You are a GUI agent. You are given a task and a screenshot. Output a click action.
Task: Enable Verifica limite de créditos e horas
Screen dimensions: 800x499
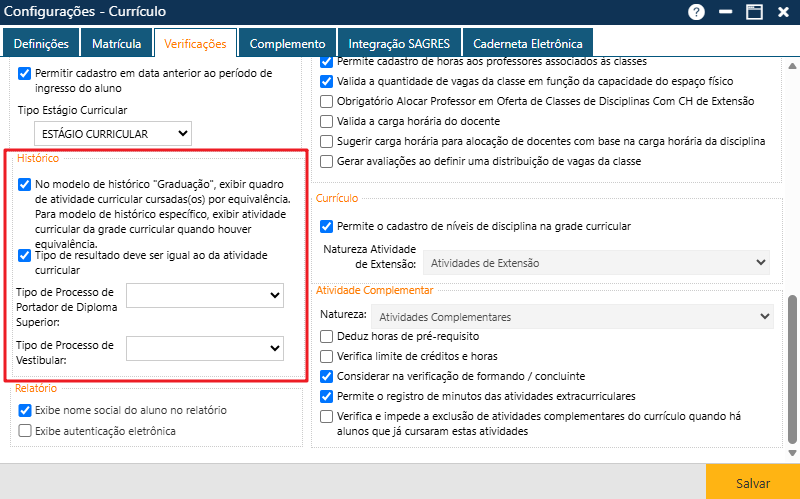[x=327, y=356]
